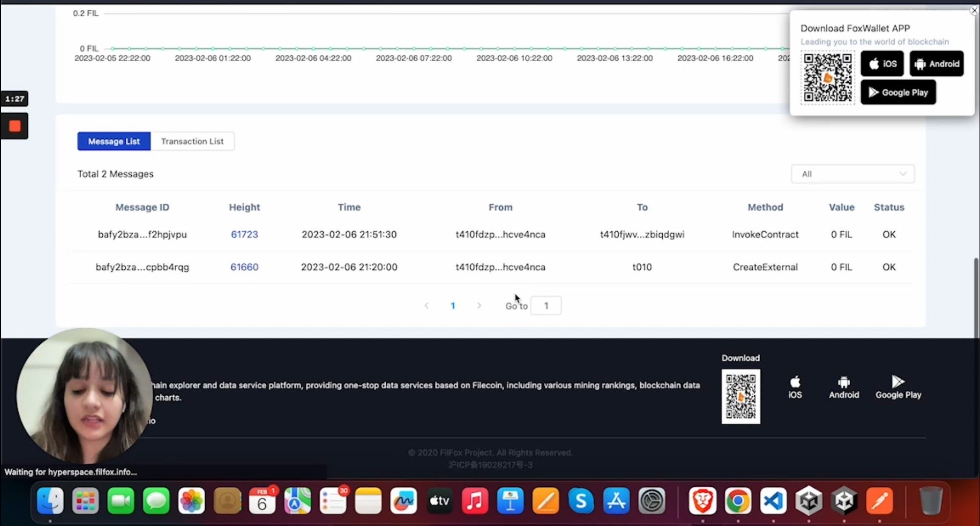Click the Android button in FoxWallet popup
Screen dimensions: 980x526
[x=936, y=64]
